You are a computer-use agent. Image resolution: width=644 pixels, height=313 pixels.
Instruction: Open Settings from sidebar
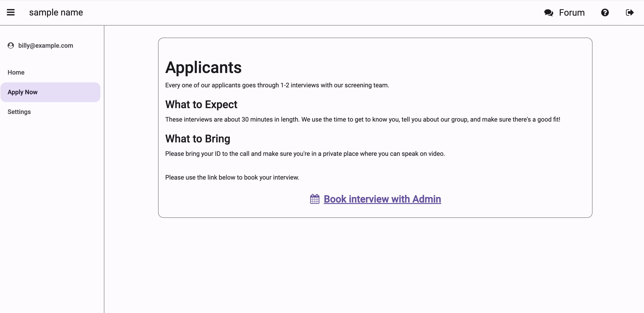19,111
